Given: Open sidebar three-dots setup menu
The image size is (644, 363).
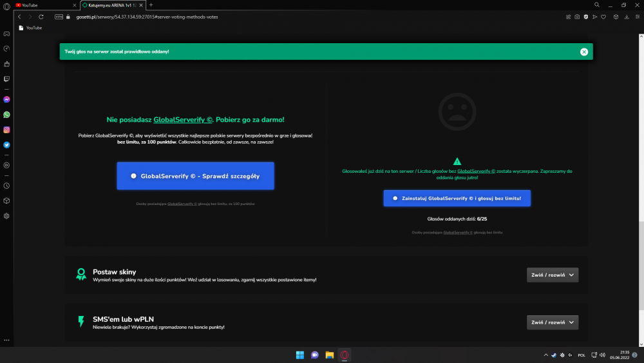Looking at the screenshot, I should pos(6,340).
